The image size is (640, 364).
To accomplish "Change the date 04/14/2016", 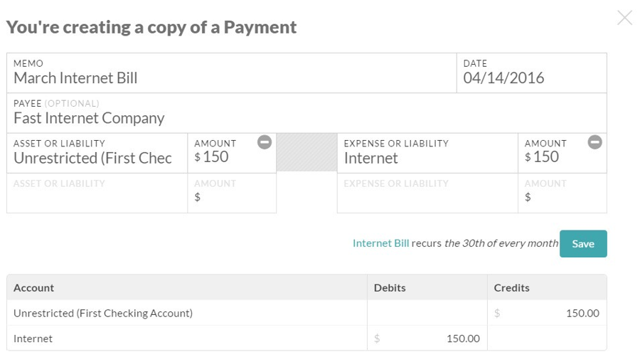I will click(531, 73).
